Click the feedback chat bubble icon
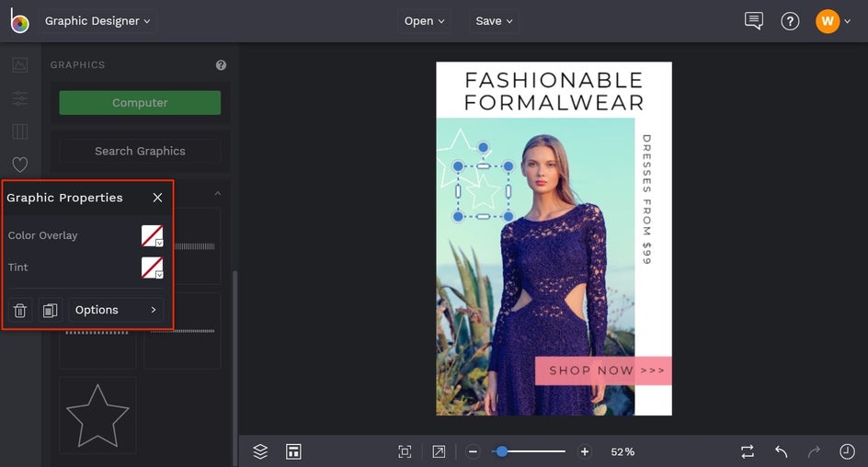This screenshot has width=868, height=467. 754,21
